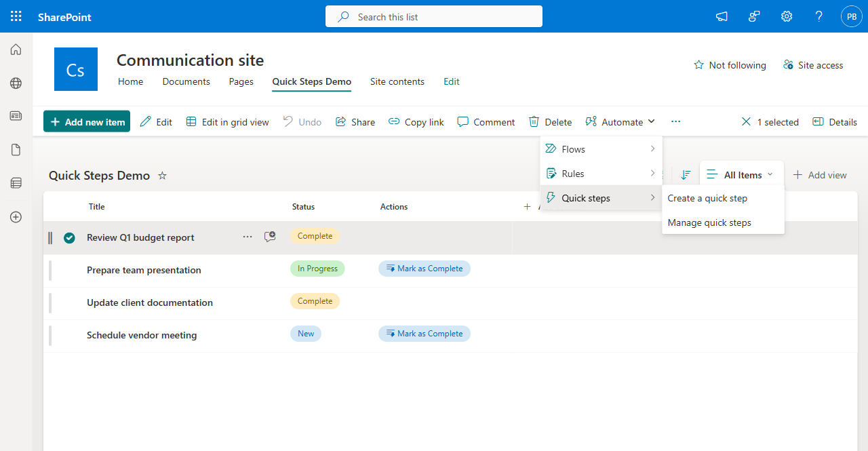The width and height of the screenshot is (868, 451).
Task: Open Site access
Action: tap(813, 65)
